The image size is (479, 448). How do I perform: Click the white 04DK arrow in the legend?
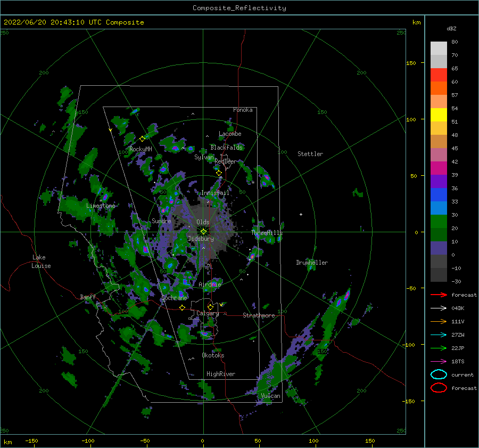(x=439, y=308)
